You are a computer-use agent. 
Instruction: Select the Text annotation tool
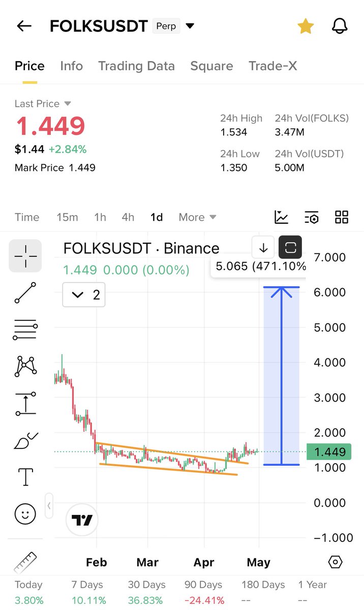(25, 477)
